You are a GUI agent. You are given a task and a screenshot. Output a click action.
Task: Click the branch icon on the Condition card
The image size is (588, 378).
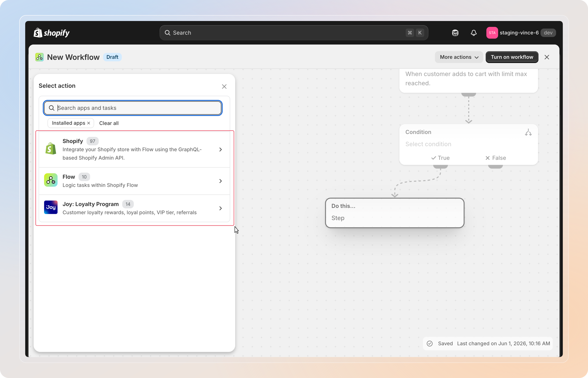(528, 132)
